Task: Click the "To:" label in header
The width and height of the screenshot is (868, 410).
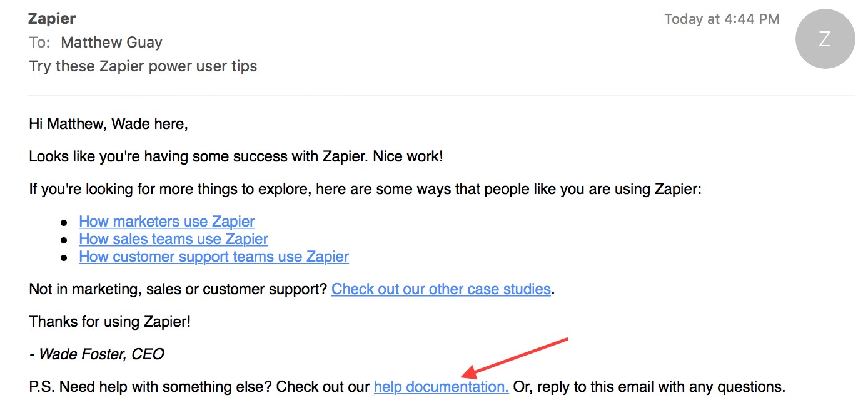Action: click(x=40, y=43)
